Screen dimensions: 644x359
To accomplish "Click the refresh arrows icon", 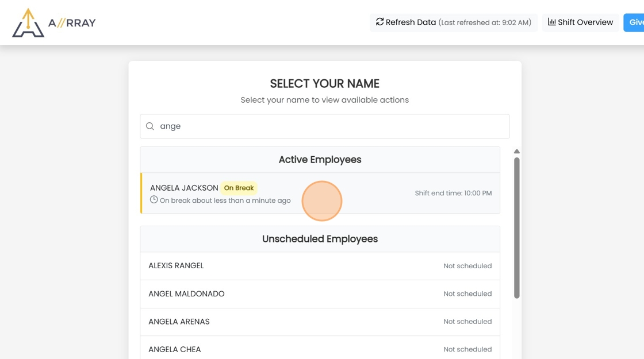I will click(379, 22).
